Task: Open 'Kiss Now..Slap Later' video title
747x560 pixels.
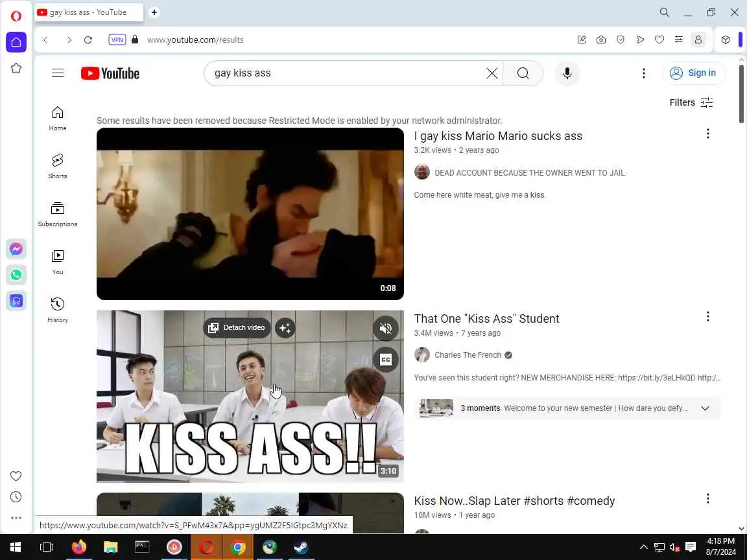Action: [x=514, y=501]
